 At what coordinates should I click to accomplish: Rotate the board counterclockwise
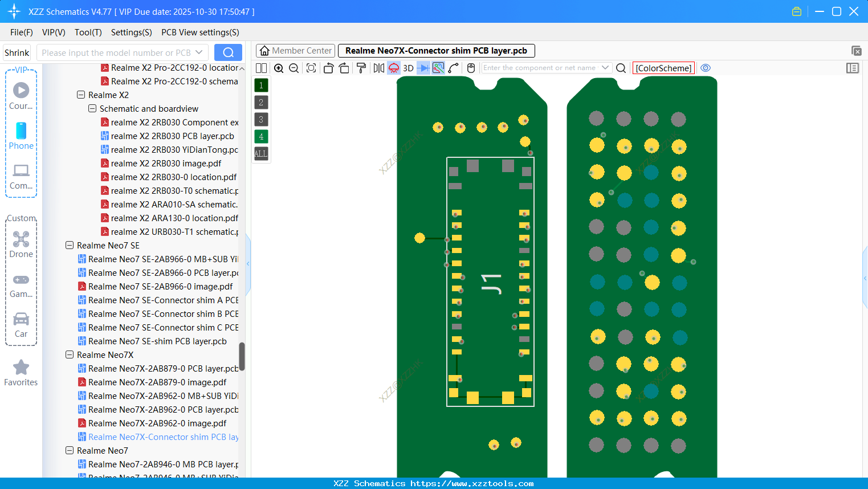pos(328,68)
